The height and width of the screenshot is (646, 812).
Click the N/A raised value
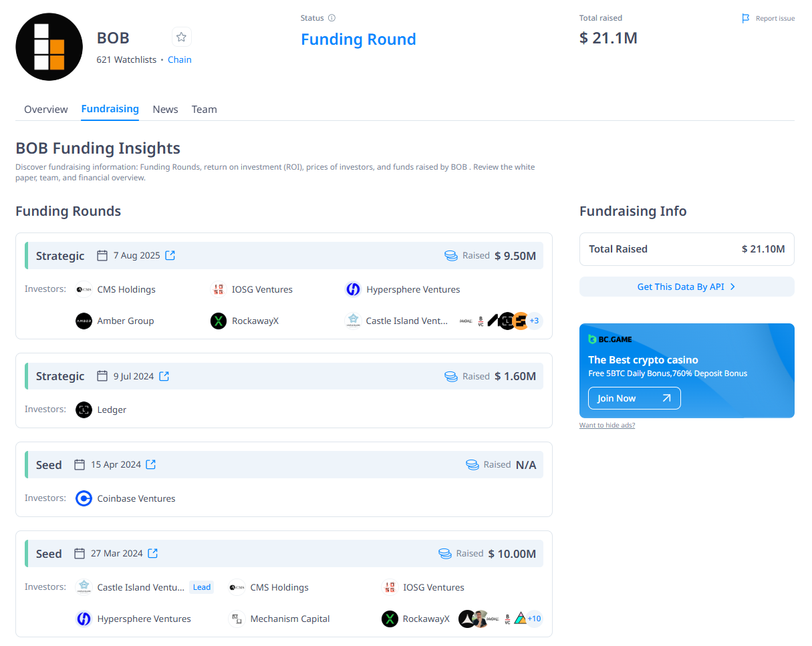(x=526, y=464)
